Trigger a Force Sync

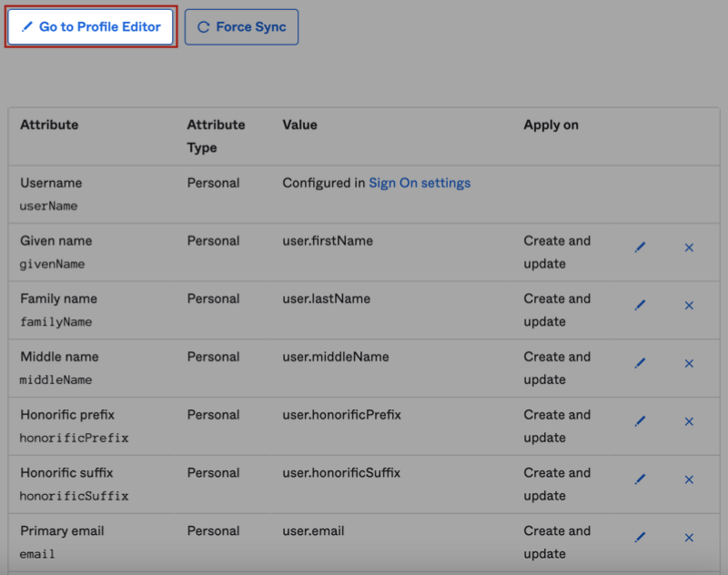pyautogui.click(x=241, y=26)
